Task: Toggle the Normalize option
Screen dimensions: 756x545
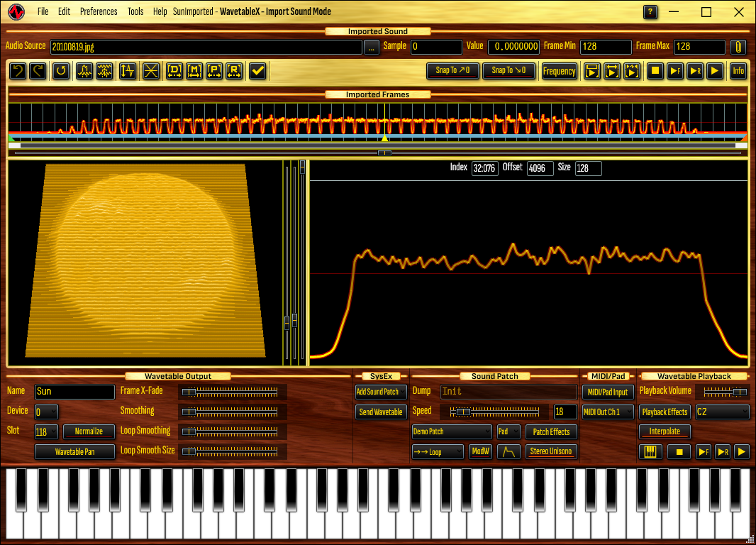Action: click(x=89, y=431)
